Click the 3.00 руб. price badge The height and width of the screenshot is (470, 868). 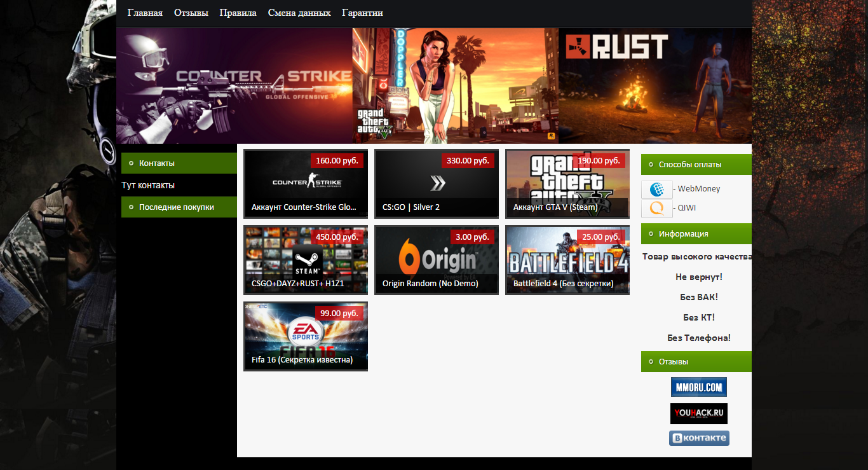pos(472,237)
